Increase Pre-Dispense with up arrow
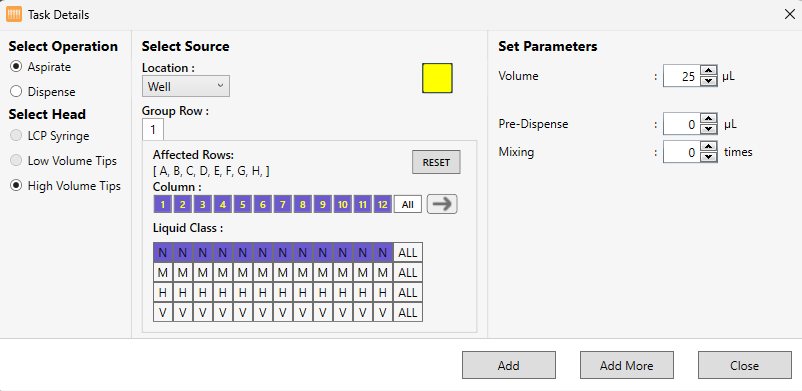The image size is (802, 391). [x=708, y=118]
